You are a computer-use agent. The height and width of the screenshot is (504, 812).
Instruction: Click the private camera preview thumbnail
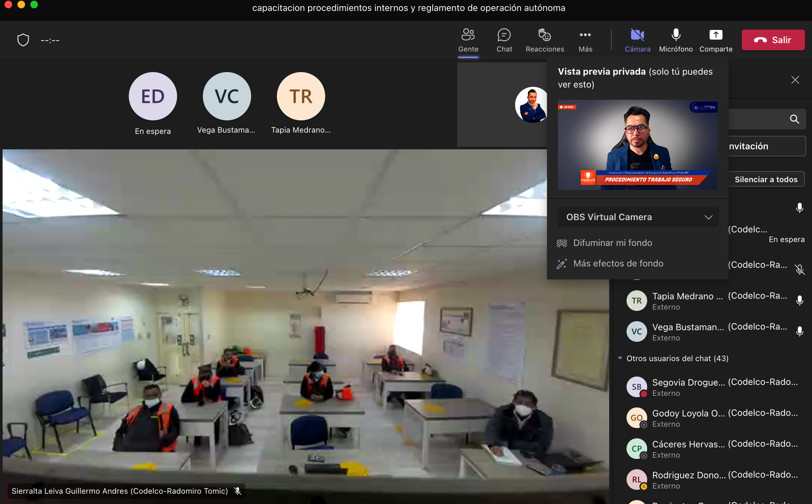click(637, 145)
